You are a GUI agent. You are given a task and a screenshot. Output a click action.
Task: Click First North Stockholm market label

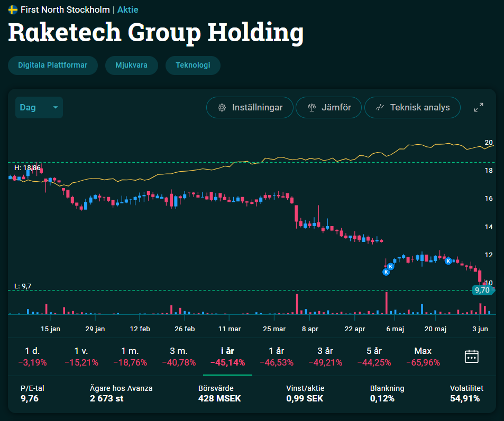(x=65, y=10)
